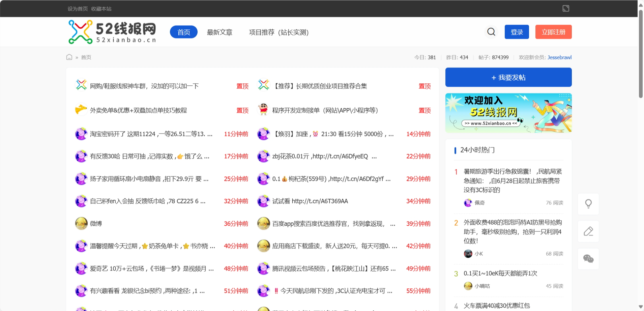
Task: Open 佩奇's avatar in the 24小时热门 list
Action: (467, 202)
